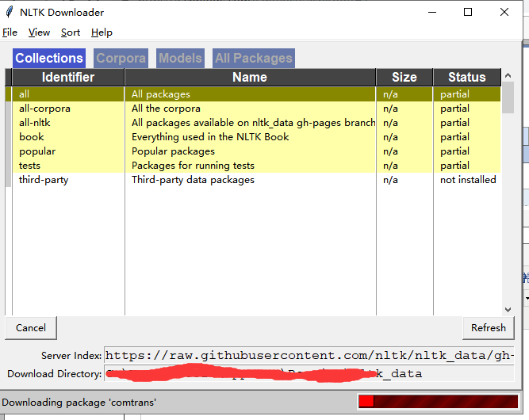Screen dimensions: 529x420
Task: Sort by the Size column header
Action: click(x=404, y=77)
